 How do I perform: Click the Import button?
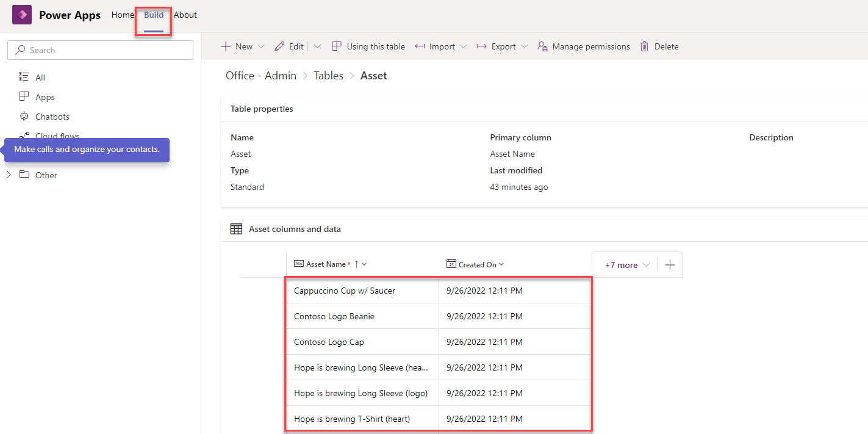[440, 46]
